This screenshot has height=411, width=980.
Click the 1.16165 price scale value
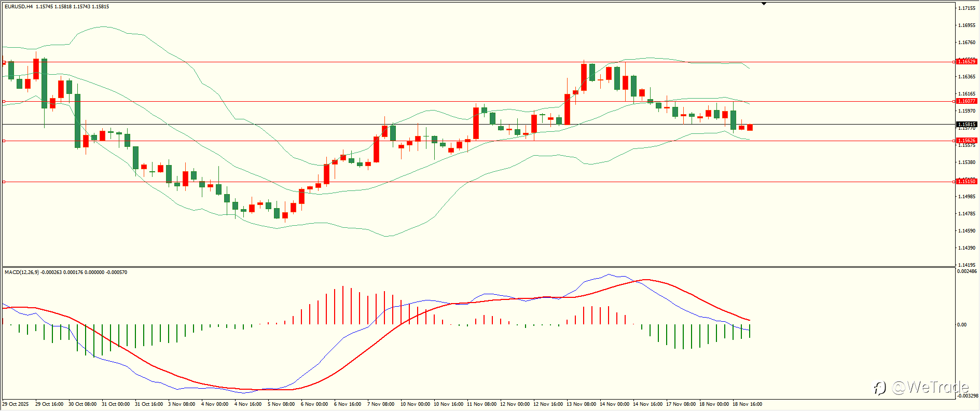click(967, 94)
